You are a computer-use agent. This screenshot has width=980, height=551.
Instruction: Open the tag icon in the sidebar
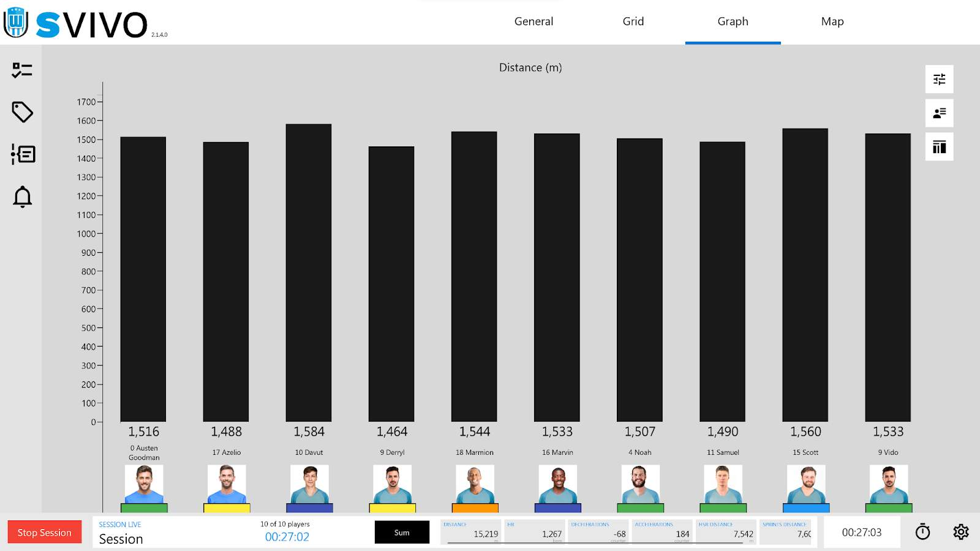click(x=22, y=112)
